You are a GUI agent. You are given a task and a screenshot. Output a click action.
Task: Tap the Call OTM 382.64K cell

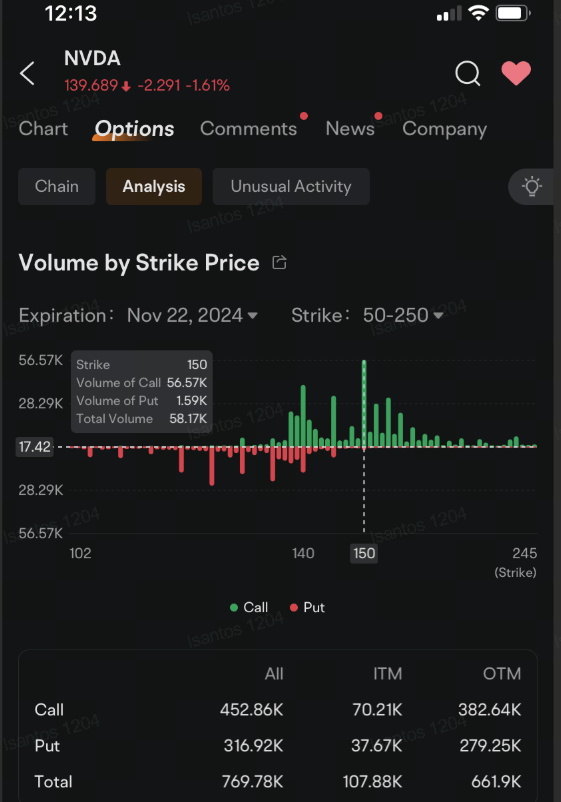coord(489,709)
